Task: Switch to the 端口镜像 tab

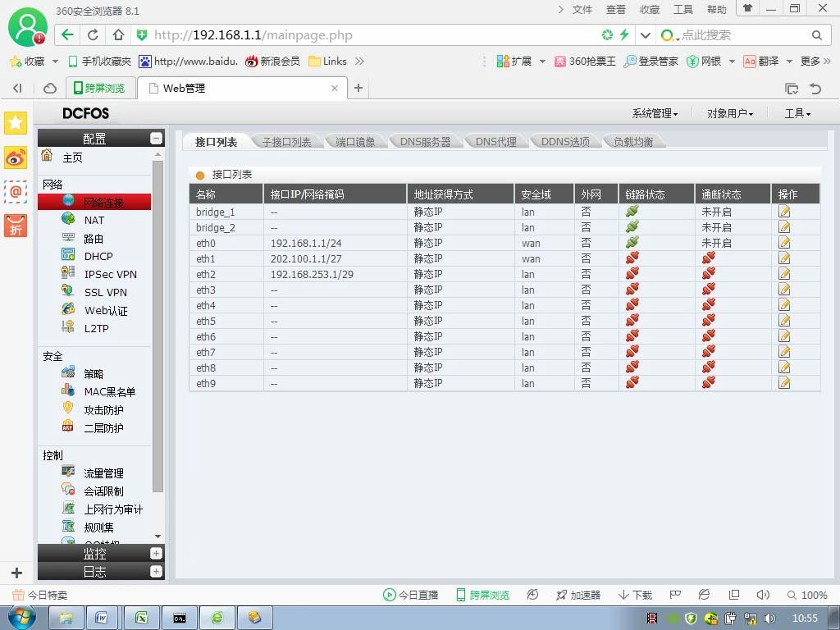Action: 354,142
